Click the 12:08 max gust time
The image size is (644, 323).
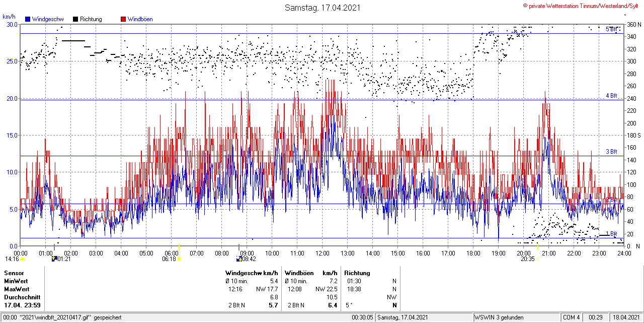pyautogui.click(x=295, y=289)
